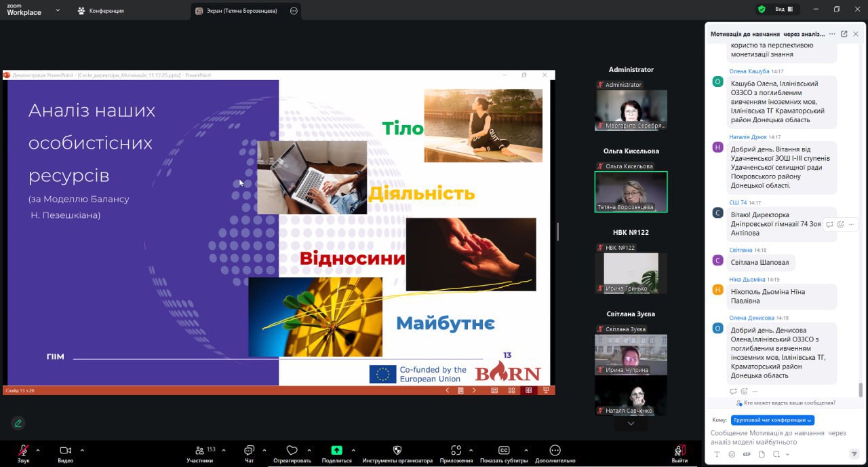Open the Участники participants list
Viewport: 868px width, 467px height.
[200, 451]
